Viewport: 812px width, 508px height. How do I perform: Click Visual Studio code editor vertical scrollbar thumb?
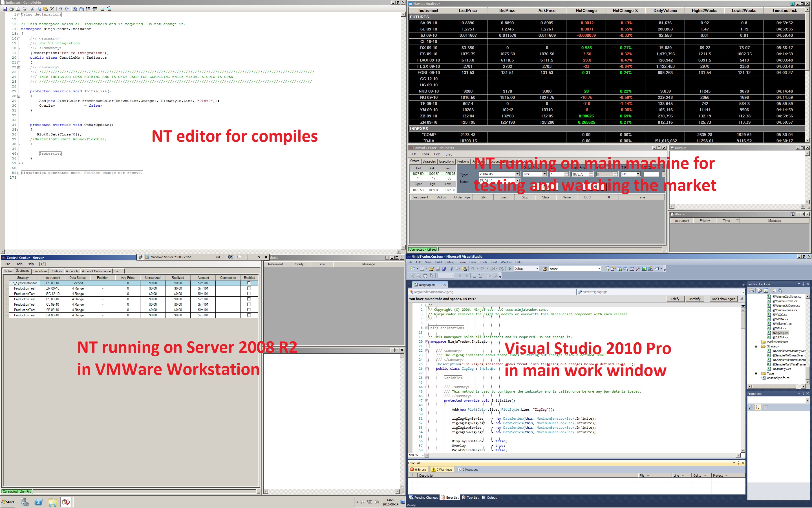[743, 321]
